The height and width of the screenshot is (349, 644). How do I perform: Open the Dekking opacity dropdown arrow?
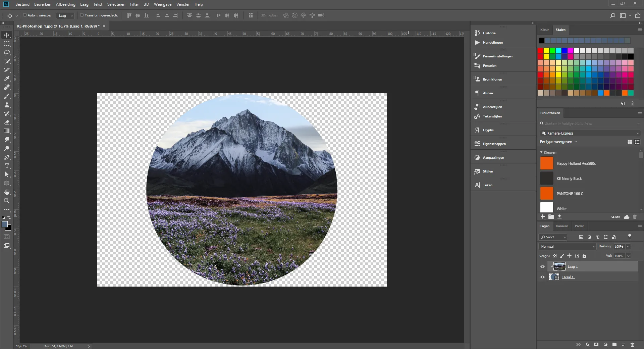(x=628, y=247)
